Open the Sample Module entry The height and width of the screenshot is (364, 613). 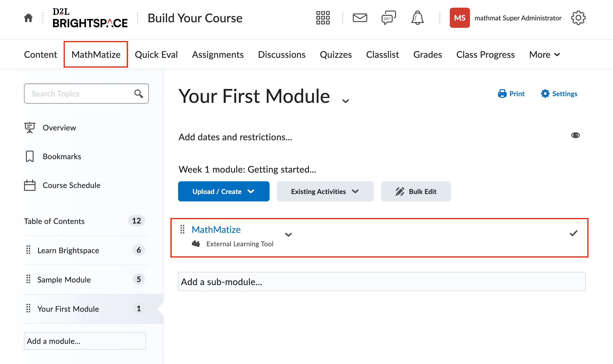[x=64, y=280]
